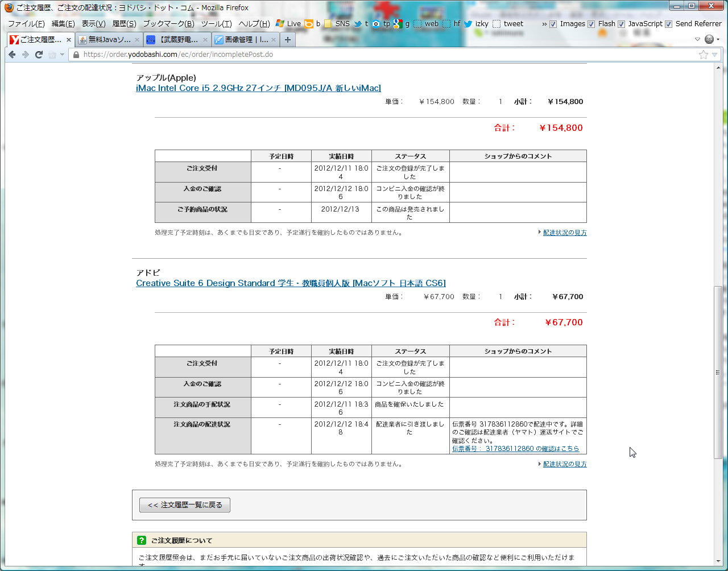Toggle the Flash checkbox

(x=591, y=24)
